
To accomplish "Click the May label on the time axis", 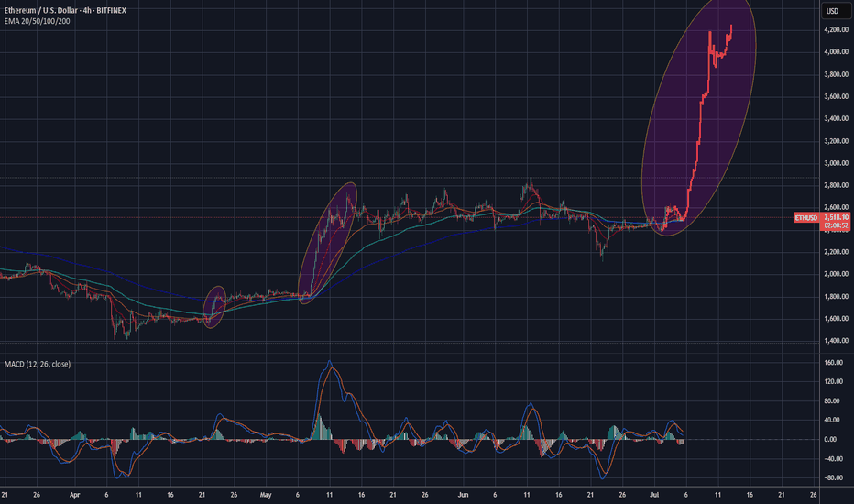I will click(266, 495).
